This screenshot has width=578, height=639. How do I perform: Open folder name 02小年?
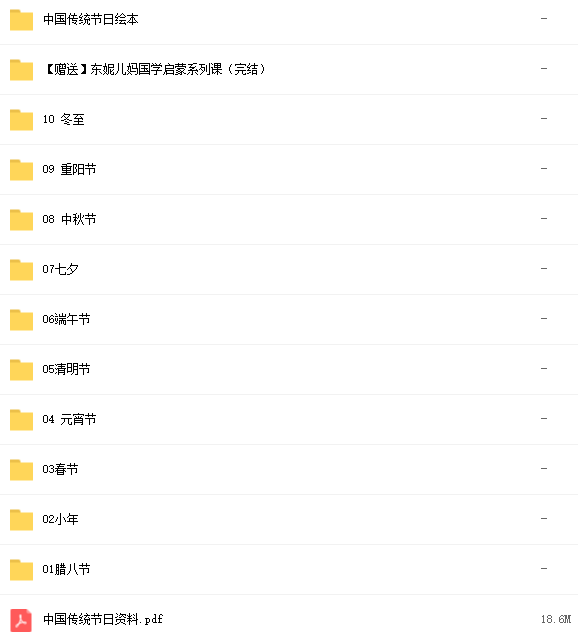(x=60, y=519)
